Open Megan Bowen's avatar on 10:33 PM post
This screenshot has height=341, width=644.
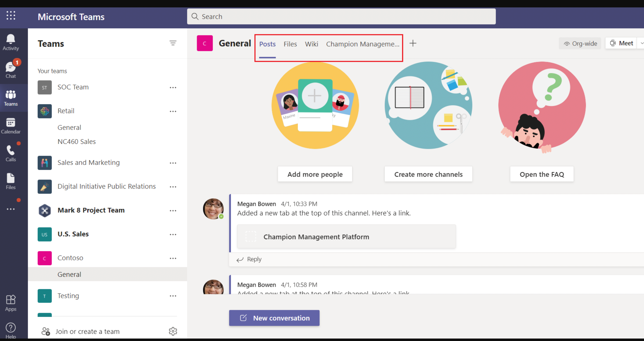pyautogui.click(x=213, y=209)
